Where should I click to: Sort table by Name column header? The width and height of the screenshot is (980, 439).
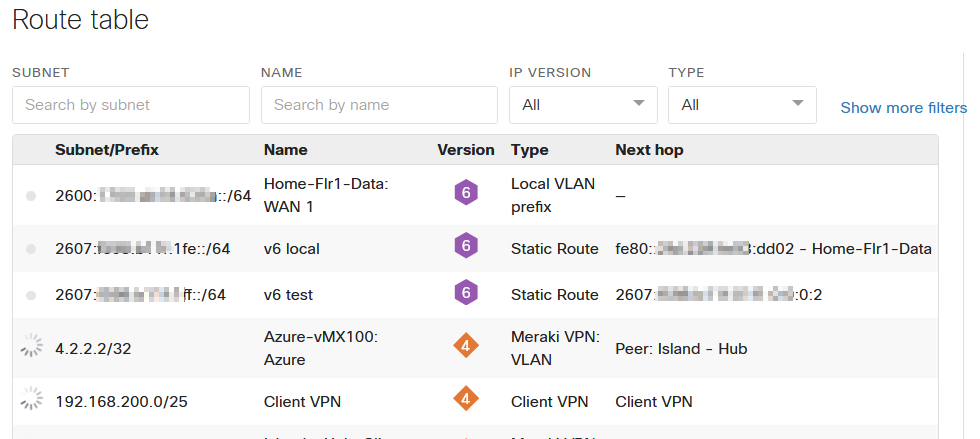(285, 150)
